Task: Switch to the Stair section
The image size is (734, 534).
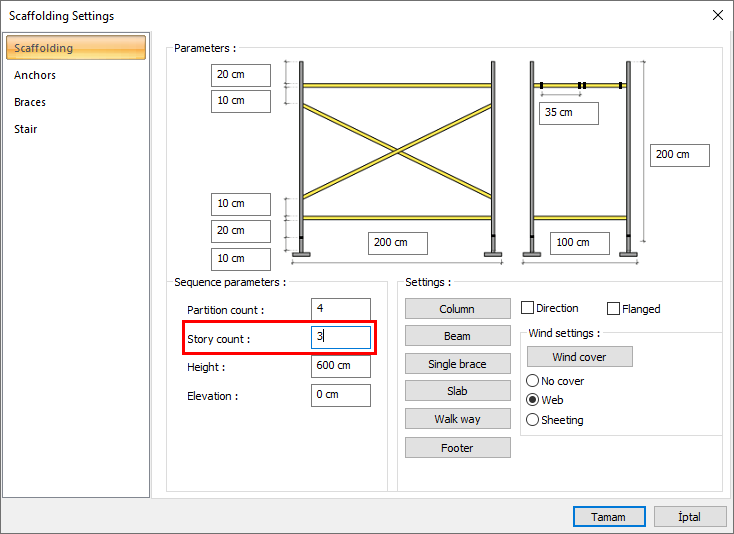Action: click(x=26, y=129)
